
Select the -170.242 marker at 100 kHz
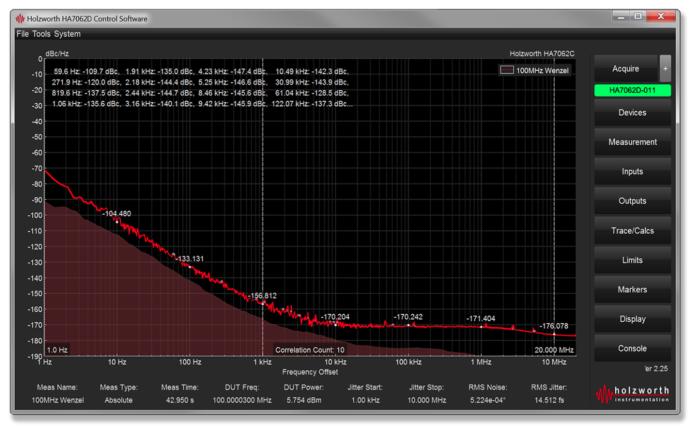coord(408,317)
